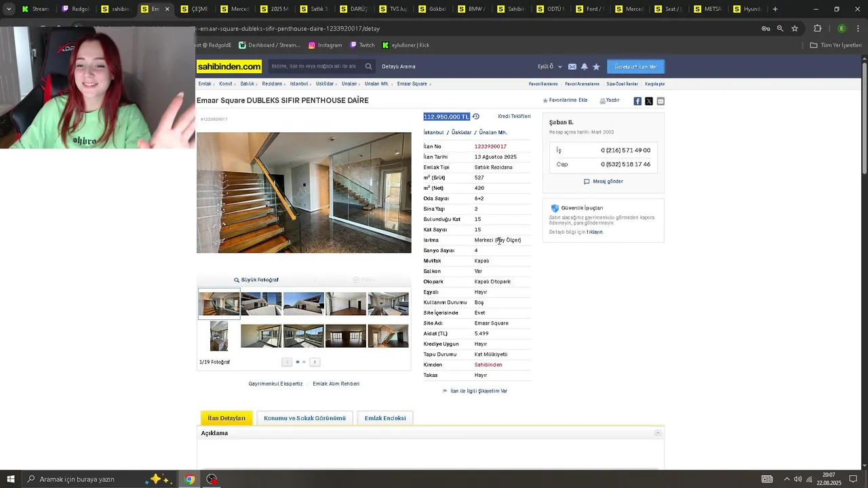Switch to the DARÜŞ browser tab
The width and height of the screenshot is (868, 488).
click(353, 9)
